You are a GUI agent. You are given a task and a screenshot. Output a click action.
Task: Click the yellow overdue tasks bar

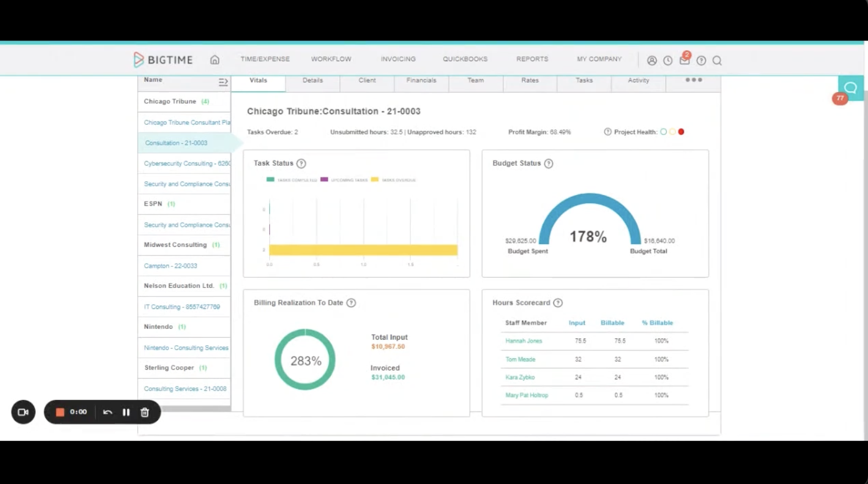tap(363, 250)
